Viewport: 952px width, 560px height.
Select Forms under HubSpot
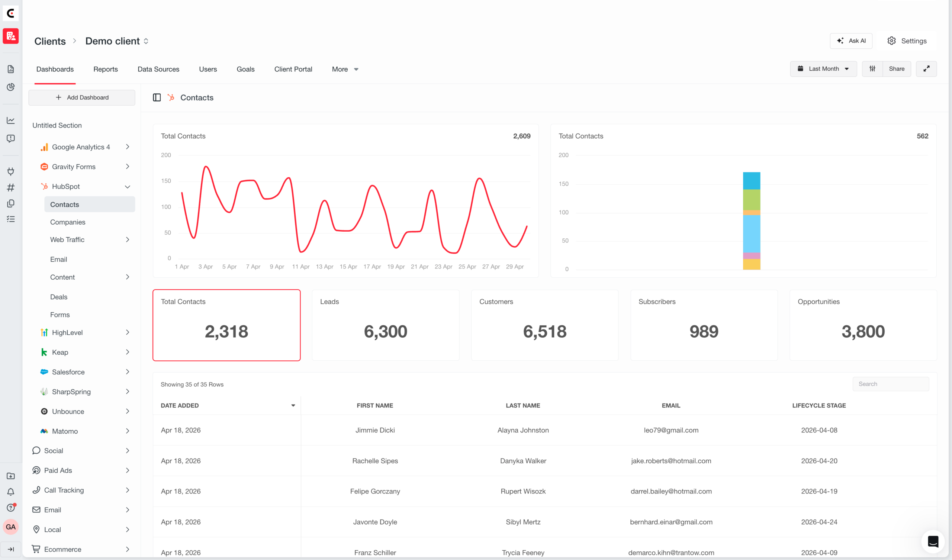click(60, 315)
